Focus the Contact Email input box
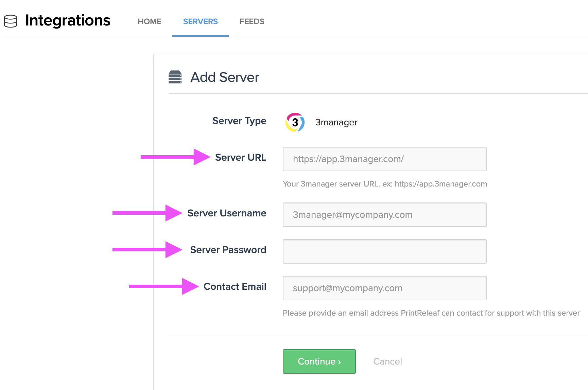Screen dimensions: 588x390 coord(384,288)
